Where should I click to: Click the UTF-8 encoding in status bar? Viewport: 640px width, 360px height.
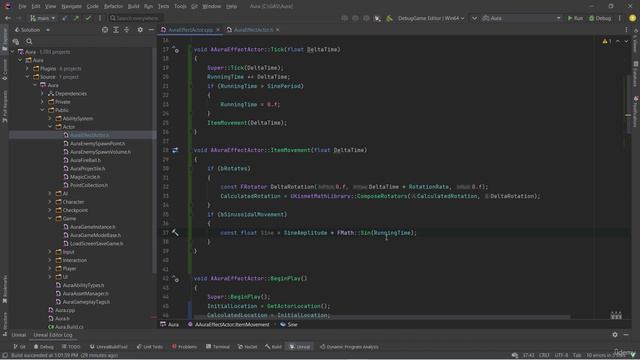tap(561, 356)
